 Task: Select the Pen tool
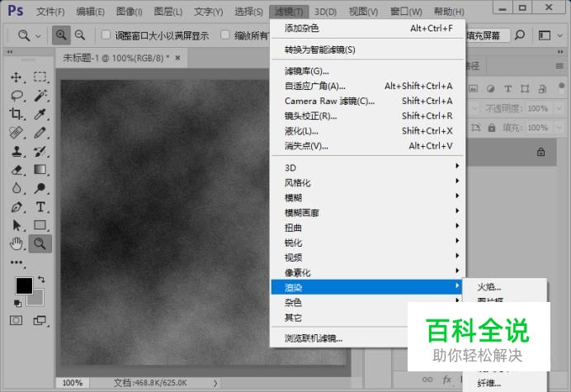(x=16, y=207)
